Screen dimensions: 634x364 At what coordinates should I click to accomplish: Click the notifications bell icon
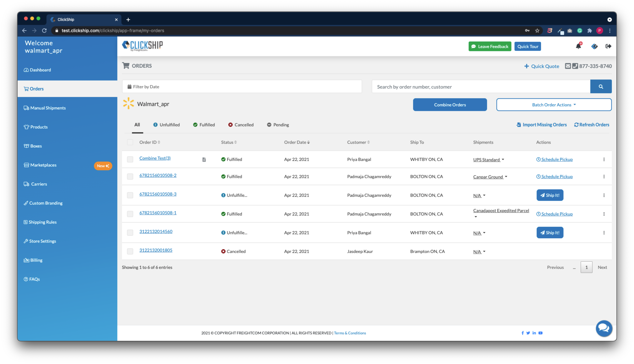(x=578, y=46)
